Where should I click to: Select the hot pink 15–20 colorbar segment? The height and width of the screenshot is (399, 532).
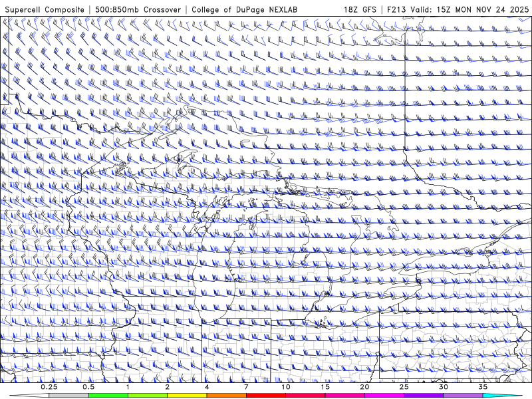344,396
